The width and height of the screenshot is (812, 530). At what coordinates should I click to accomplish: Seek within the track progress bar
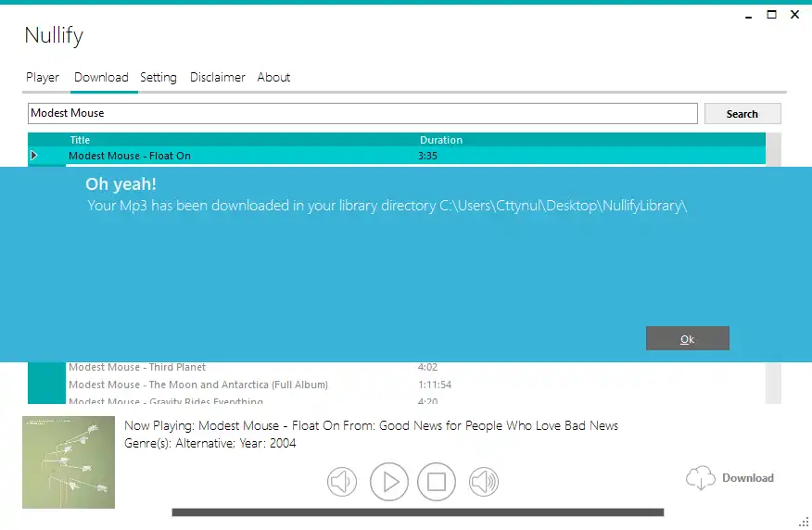418,512
